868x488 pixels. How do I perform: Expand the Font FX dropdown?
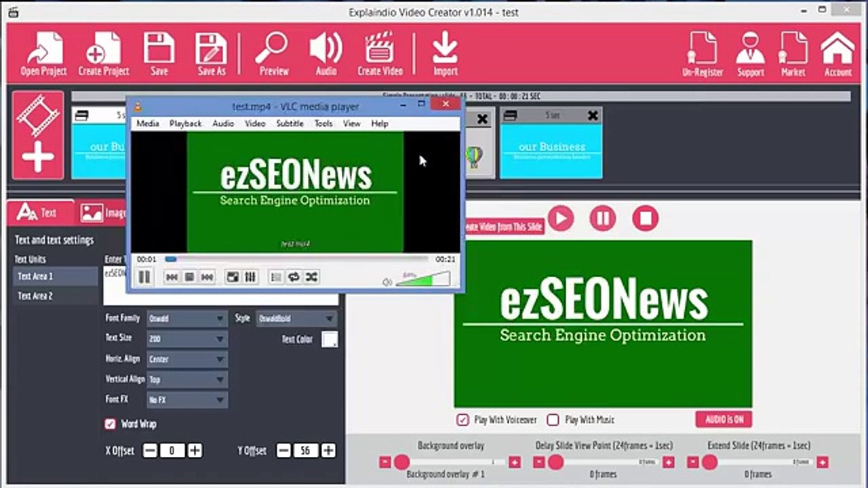pos(186,400)
